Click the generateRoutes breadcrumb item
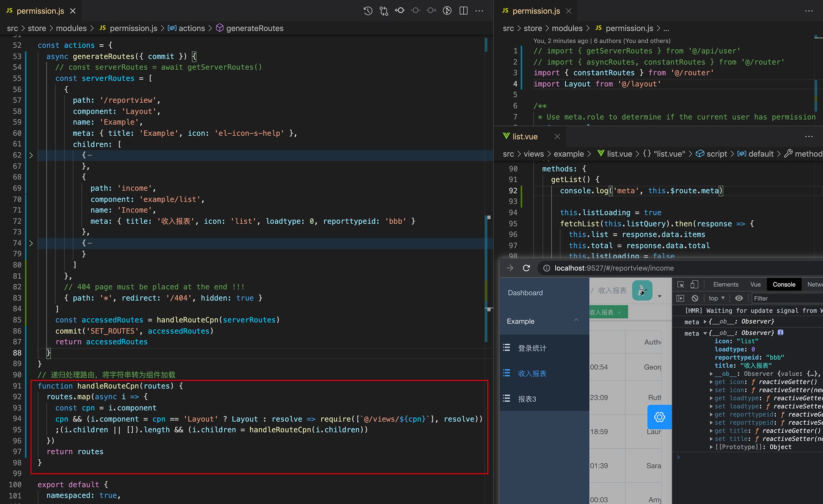 [x=254, y=28]
